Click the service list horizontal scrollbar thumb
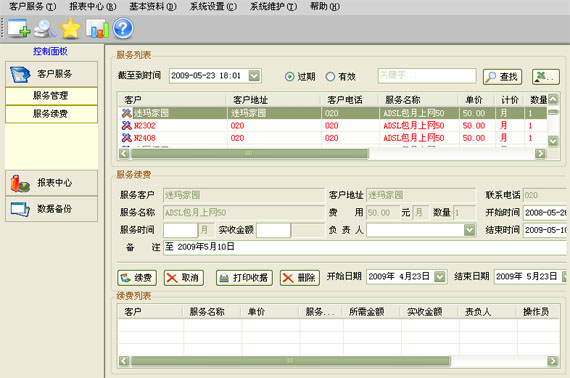The height and width of the screenshot is (378, 570). pyautogui.click(x=250, y=153)
